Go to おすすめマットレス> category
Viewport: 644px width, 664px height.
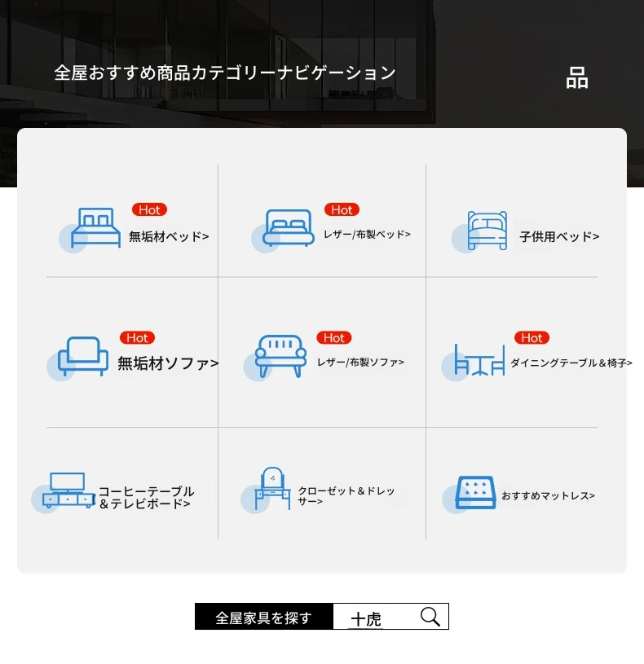pyautogui.click(x=548, y=495)
